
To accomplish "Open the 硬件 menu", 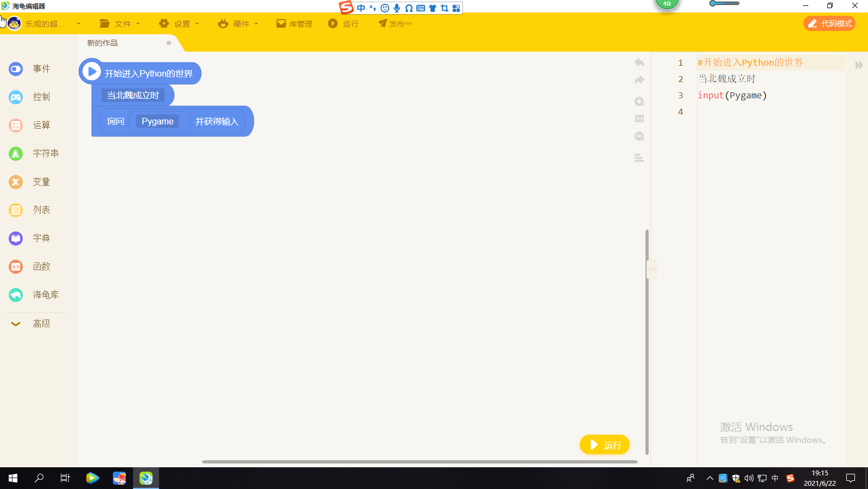I will 238,24.
